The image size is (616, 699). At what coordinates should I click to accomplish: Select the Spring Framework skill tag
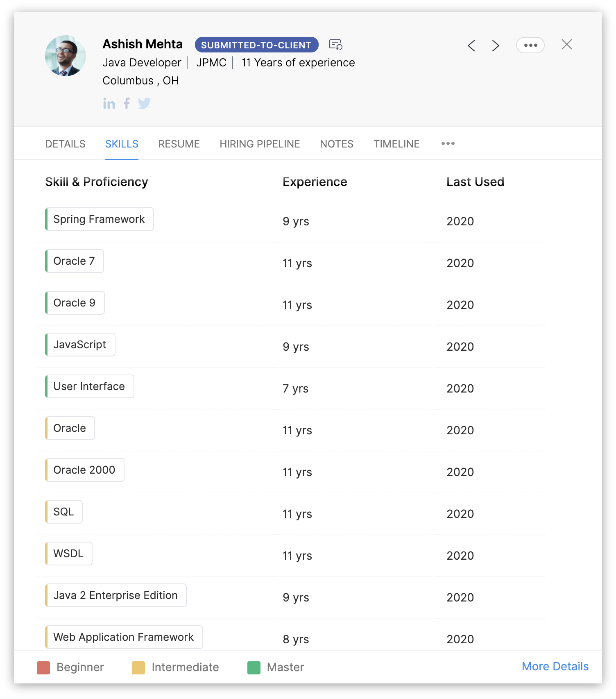[x=99, y=219]
